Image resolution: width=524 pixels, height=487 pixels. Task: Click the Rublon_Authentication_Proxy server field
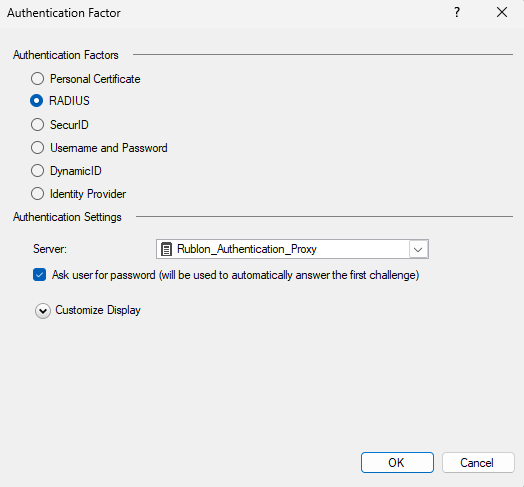(x=292, y=249)
